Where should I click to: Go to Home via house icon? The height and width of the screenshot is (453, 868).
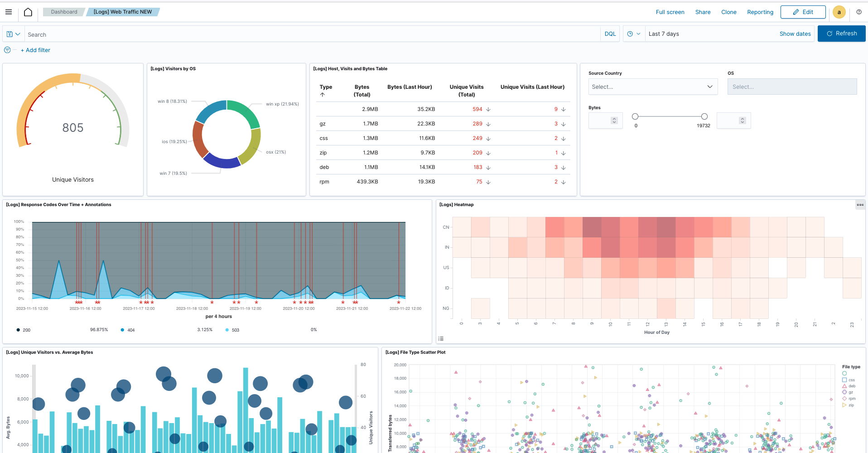tap(28, 12)
